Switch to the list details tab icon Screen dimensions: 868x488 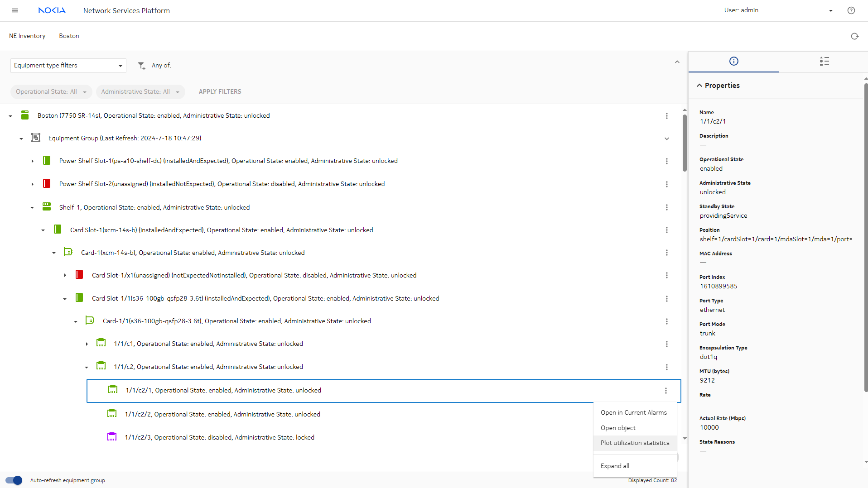pyautogui.click(x=824, y=61)
